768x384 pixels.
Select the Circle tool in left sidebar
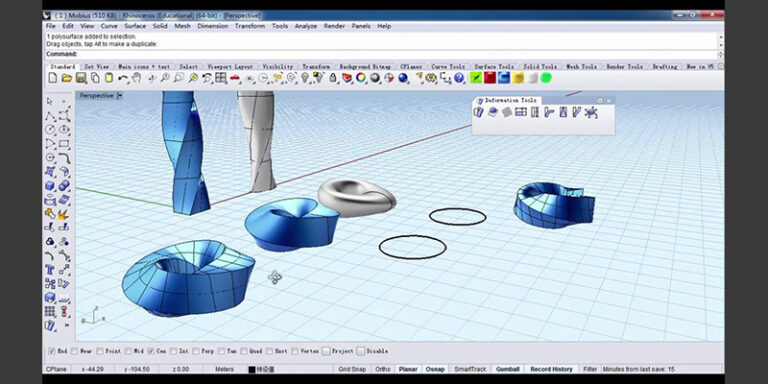(50, 130)
